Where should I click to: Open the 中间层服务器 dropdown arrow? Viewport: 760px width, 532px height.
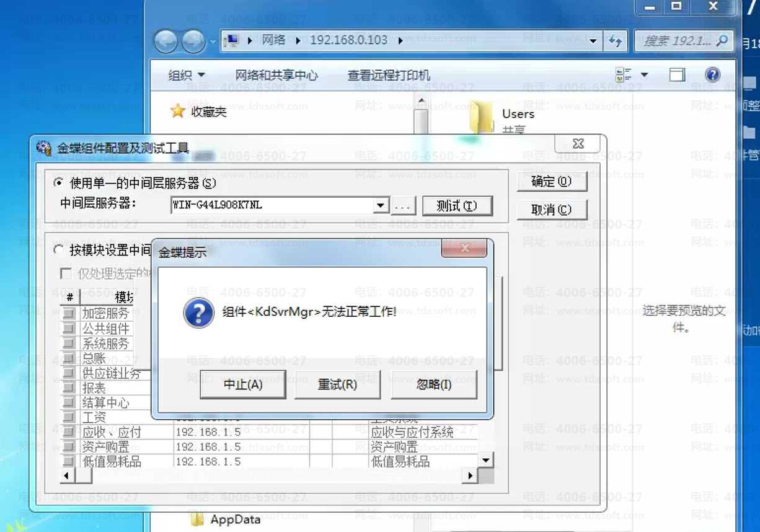(x=381, y=205)
